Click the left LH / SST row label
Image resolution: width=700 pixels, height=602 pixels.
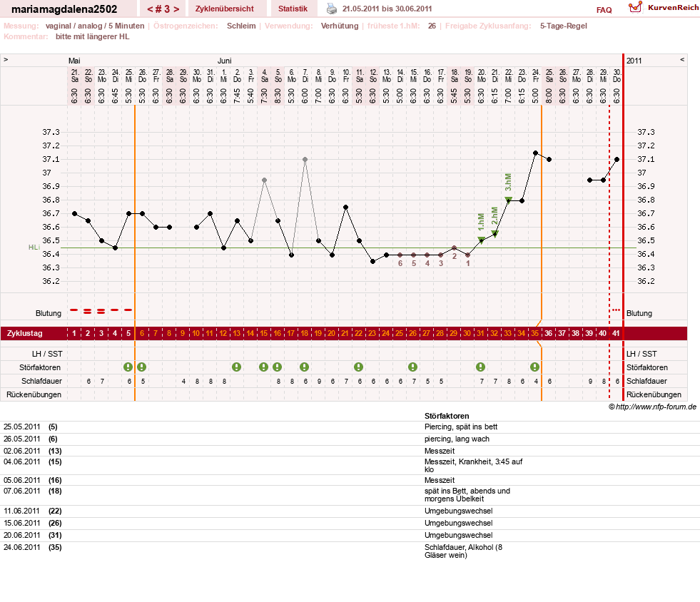47,354
